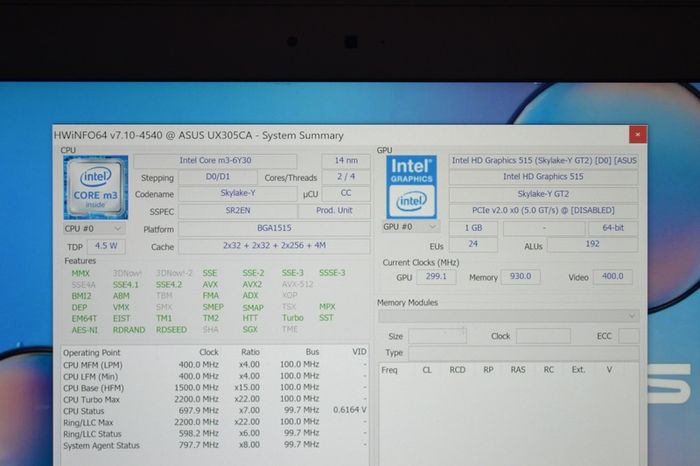Click the RCD column header in memory timings
700x466 pixels.
[x=458, y=370]
